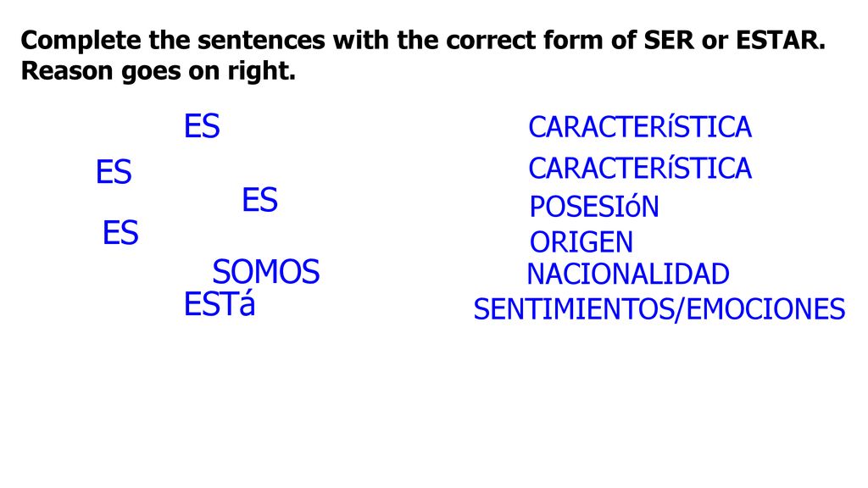
Task: Select the word "SER" in the instructions
Action: pyautogui.click(x=669, y=40)
